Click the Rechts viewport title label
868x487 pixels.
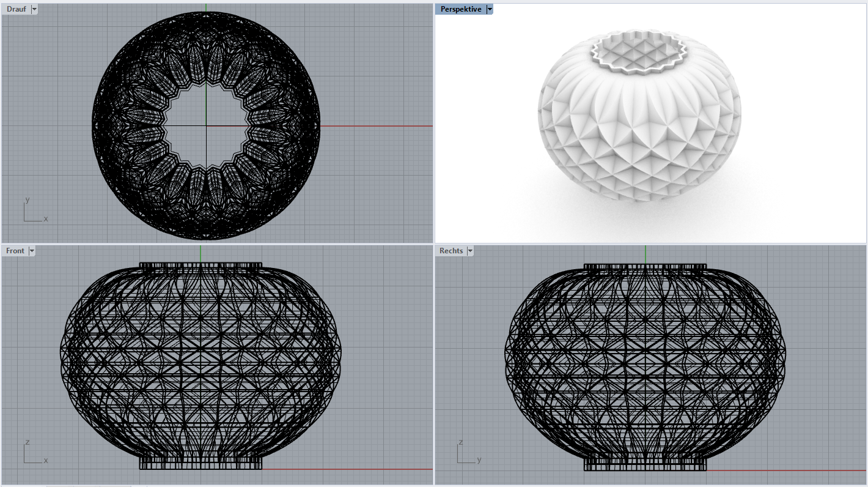(451, 251)
